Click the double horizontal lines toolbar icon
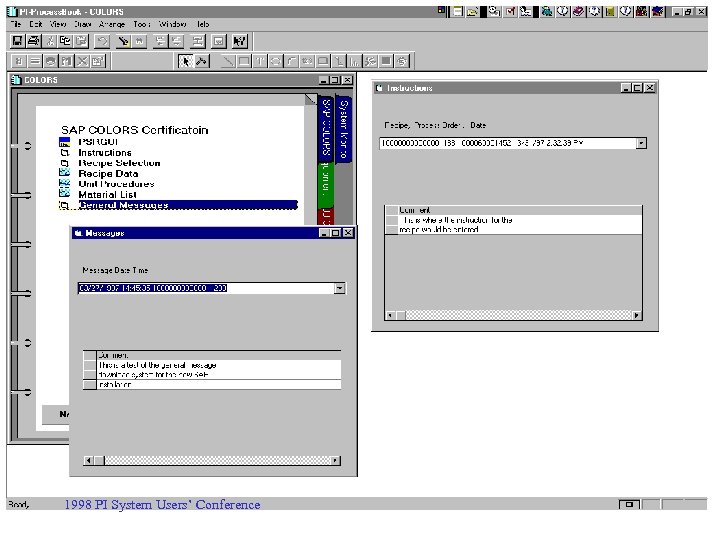Viewport: 720px width, 540px height. 35,61
